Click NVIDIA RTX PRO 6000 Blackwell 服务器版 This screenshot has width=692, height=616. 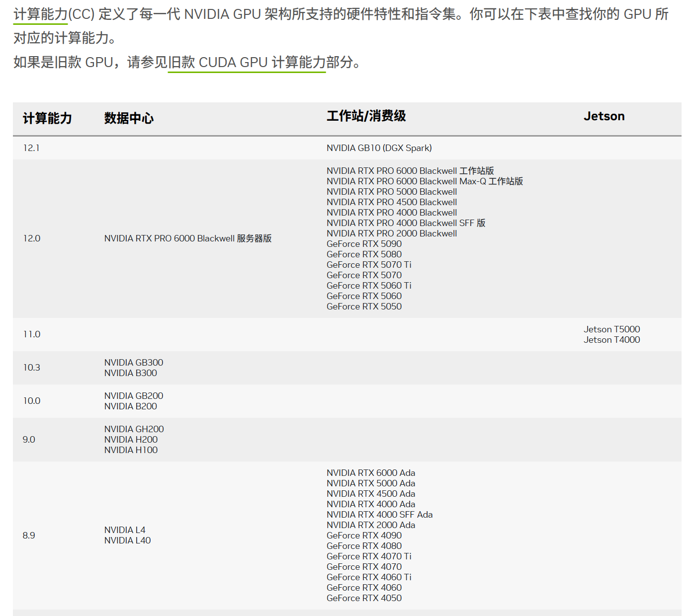pos(188,238)
